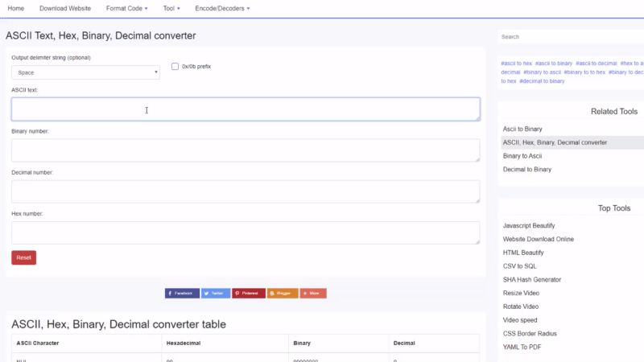Click into the Binary number field
Viewport: 644px width, 362px height.
246,150
